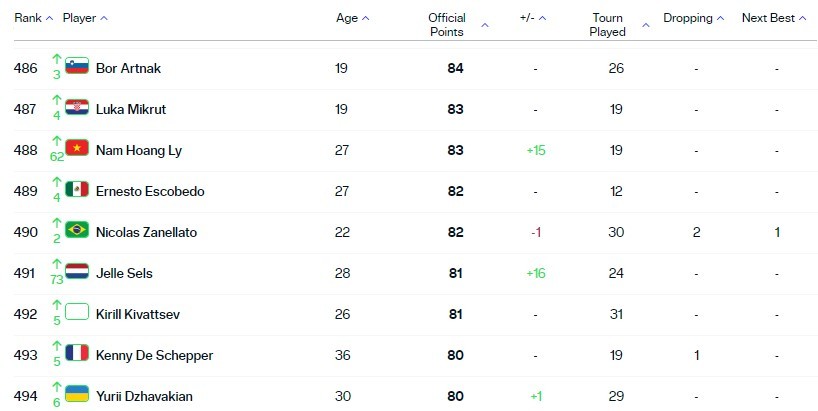Click Brazil flag beside Nicolas Zanellato
818x411 pixels.
(x=77, y=230)
